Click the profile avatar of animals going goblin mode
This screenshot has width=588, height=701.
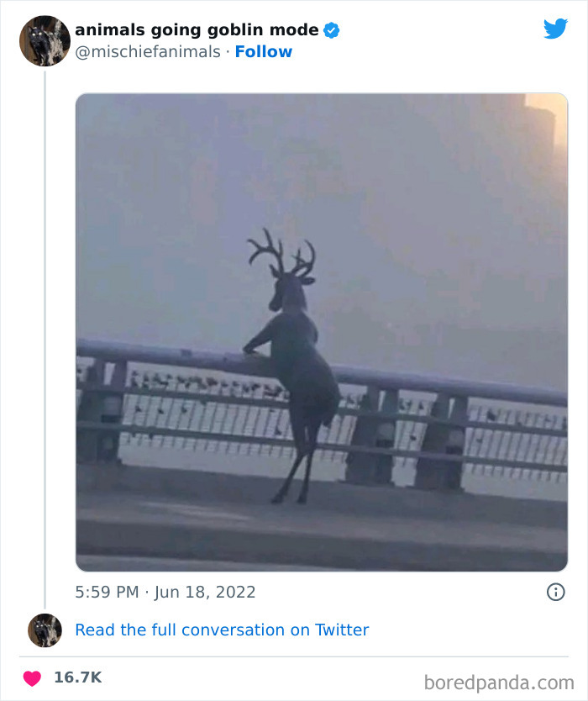tap(45, 40)
